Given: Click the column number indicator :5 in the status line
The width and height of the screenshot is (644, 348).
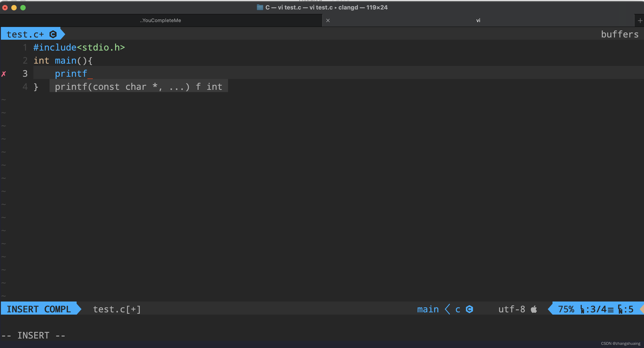Looking at the screenshot, I should pyautogui.click(x=628, y=309).
